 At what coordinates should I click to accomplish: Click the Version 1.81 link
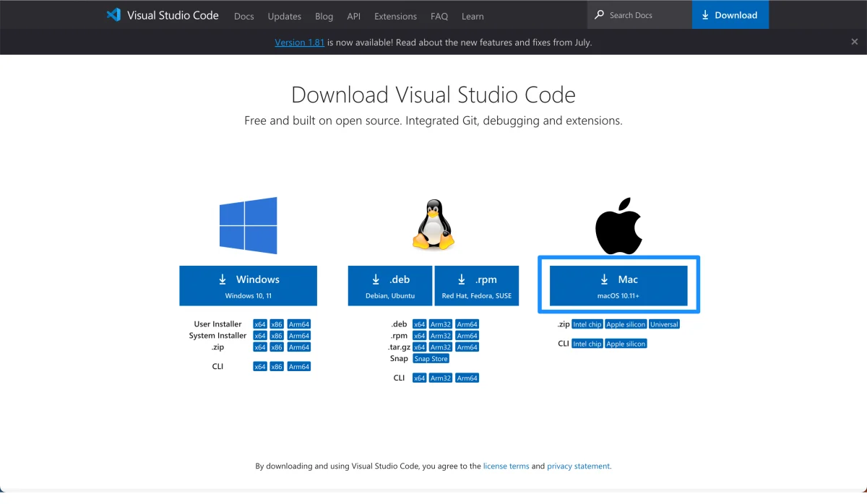(x=299, y=43)
